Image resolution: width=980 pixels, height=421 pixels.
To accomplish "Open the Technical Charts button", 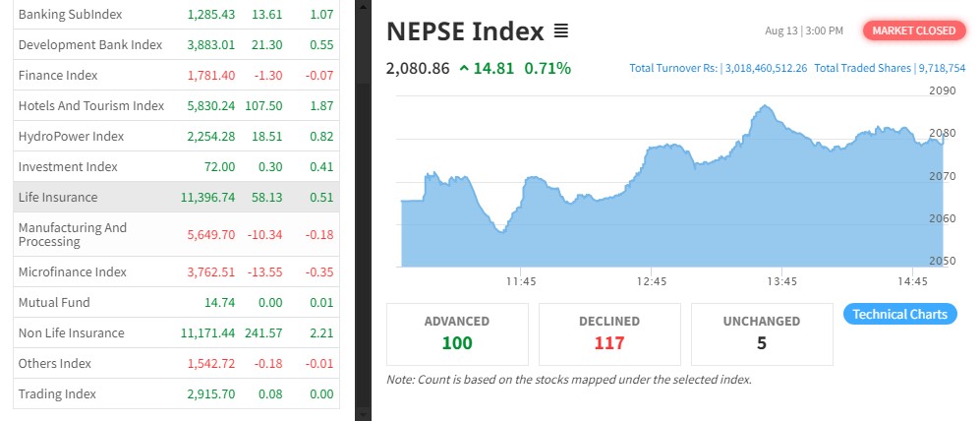I will [x=899, y=315].
